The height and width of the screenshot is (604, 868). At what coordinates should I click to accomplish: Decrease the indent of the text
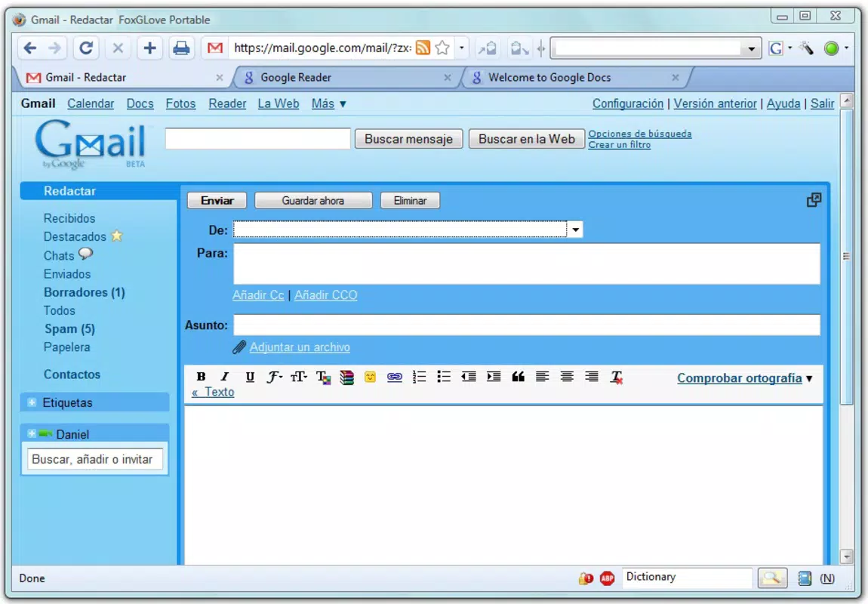pyautogui.click(x=468, y=377)
